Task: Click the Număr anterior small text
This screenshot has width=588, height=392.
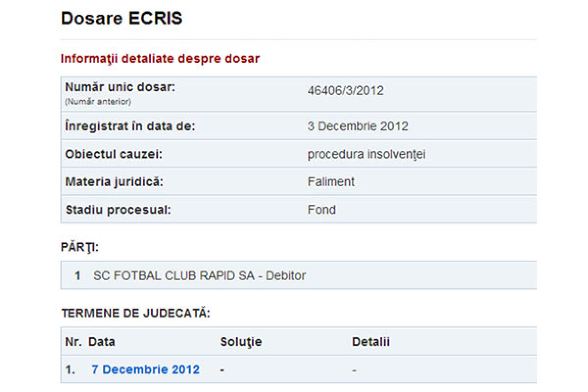Action: (x=98, y=102)
